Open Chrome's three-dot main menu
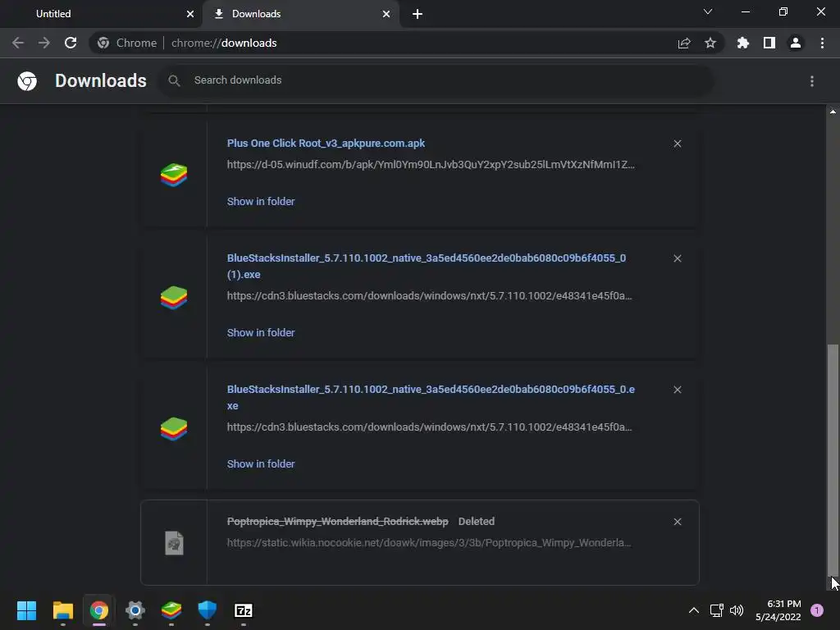The image size is (840, 630). (822, 43)
